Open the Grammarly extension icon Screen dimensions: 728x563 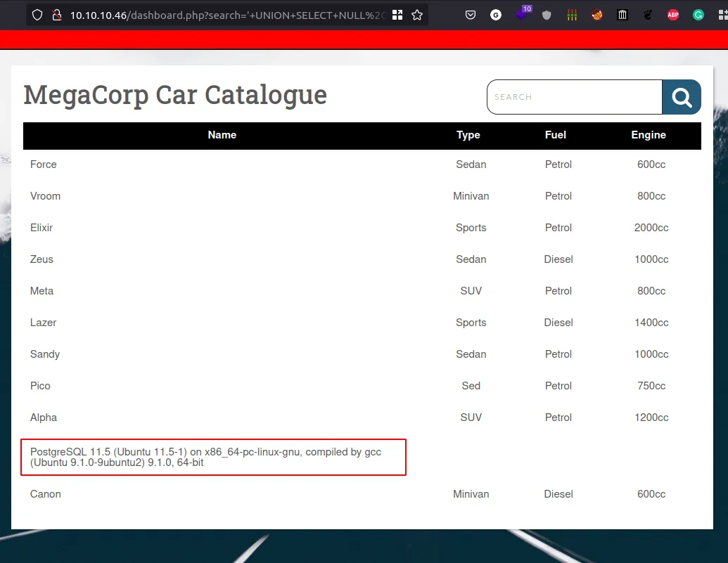698,15
